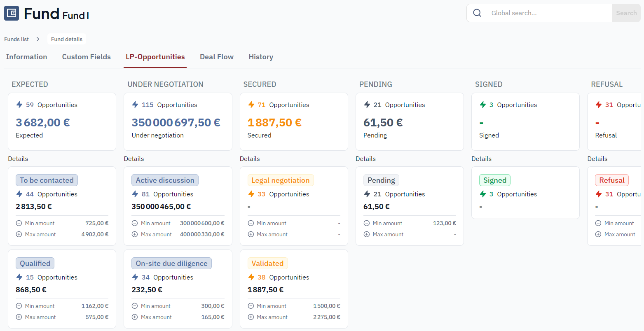Click the minus icon beside Min amount 123,00 €
The height and width of the screenshot is (331, 644).
coord(367,223)
